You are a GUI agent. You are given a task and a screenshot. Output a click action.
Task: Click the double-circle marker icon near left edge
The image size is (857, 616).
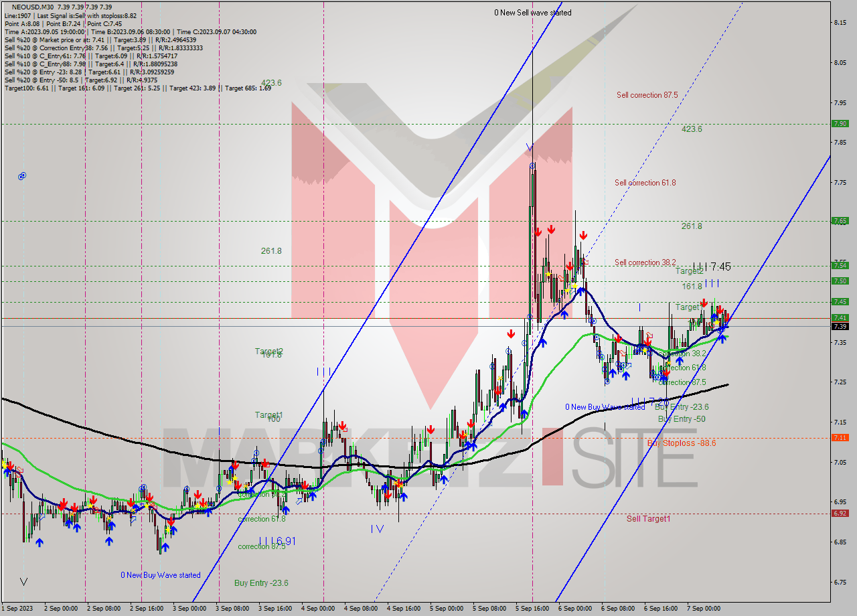pyautogui.click(x=22, y=176)
